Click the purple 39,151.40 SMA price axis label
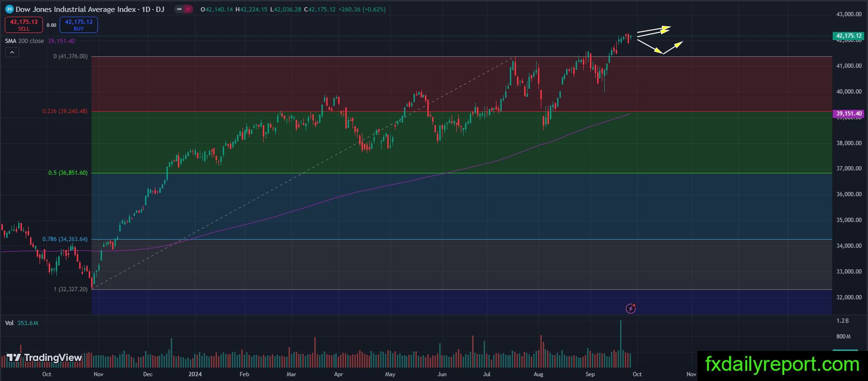The height and width of the screenshot is (381, 868). pos(849,114)
